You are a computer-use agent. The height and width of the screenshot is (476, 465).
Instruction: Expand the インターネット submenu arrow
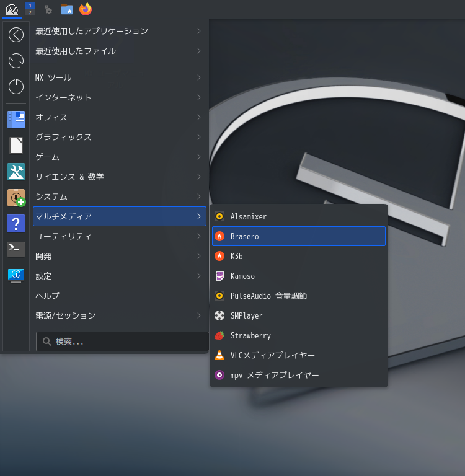(x=199, y=97)
